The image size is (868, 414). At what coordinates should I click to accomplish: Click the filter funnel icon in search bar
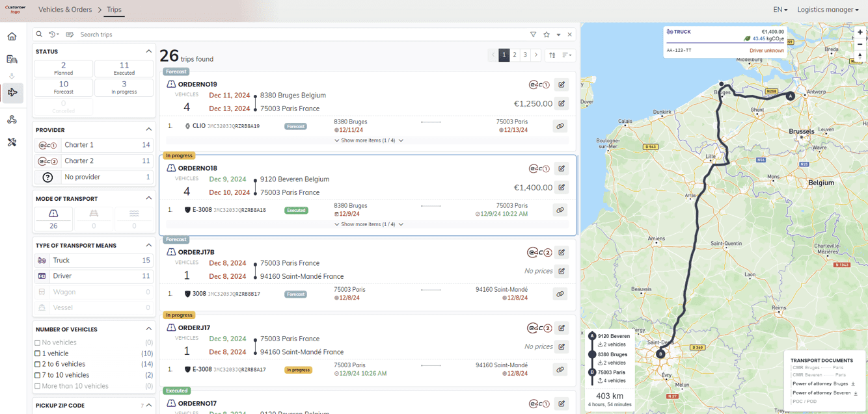coord(533,34)
